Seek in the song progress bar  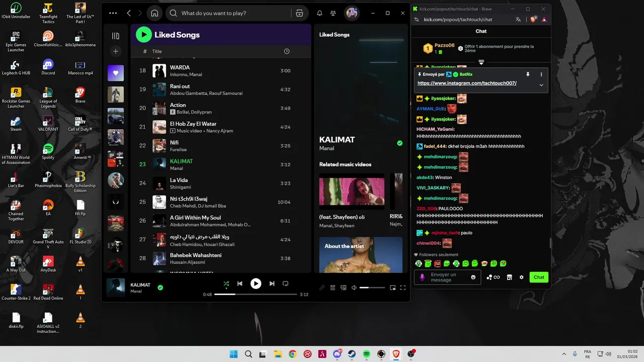256,294
